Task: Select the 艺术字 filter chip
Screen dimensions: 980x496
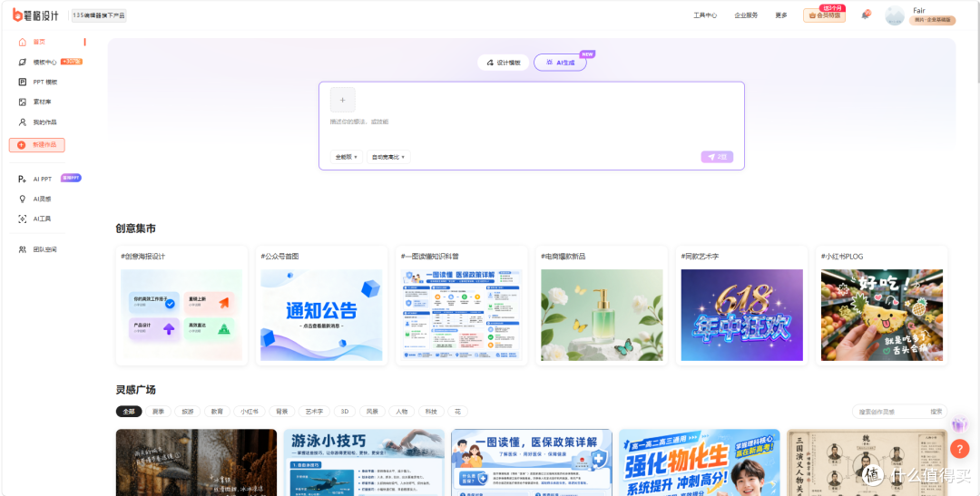Action: tap(314, 412)
